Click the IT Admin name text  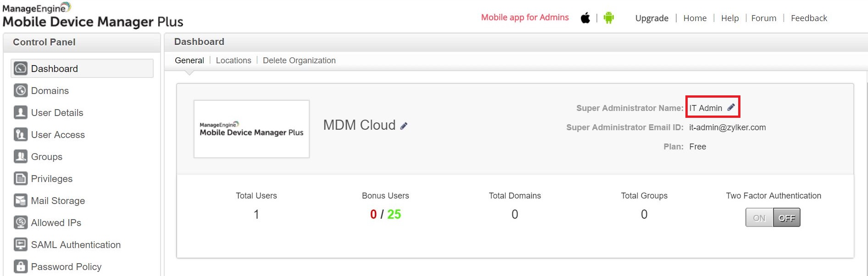706,108
